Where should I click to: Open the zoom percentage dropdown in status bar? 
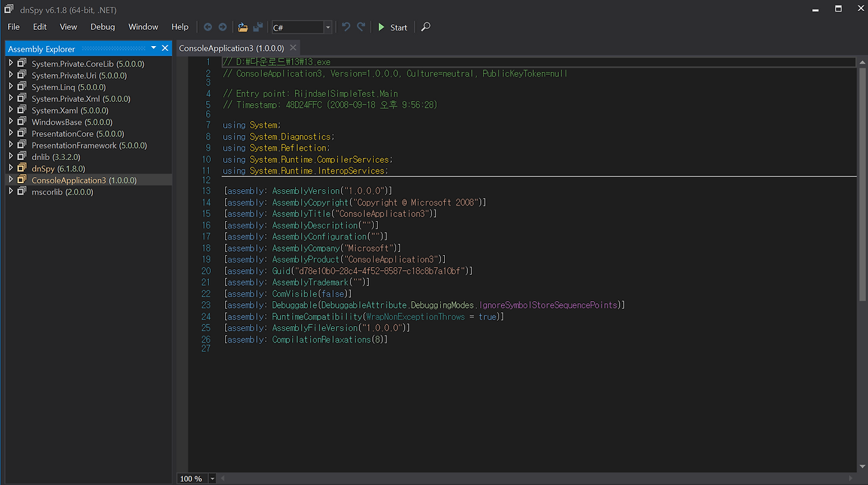(x=211, y=478)
